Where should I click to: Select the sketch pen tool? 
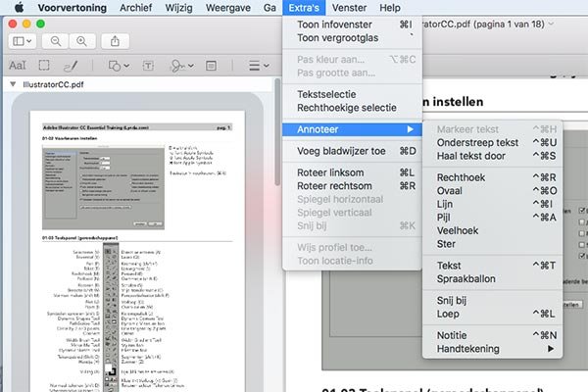(x=71, y=66)
